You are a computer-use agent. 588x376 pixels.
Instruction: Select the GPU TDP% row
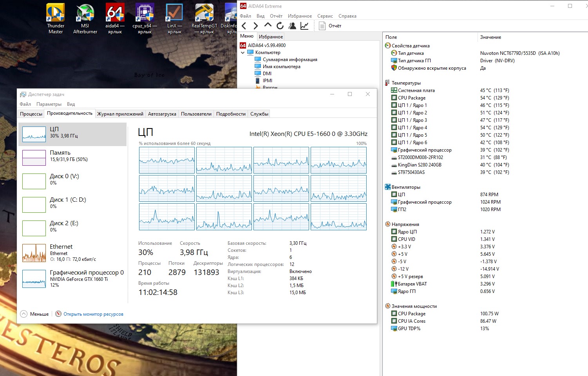click(x=485, y=329)
